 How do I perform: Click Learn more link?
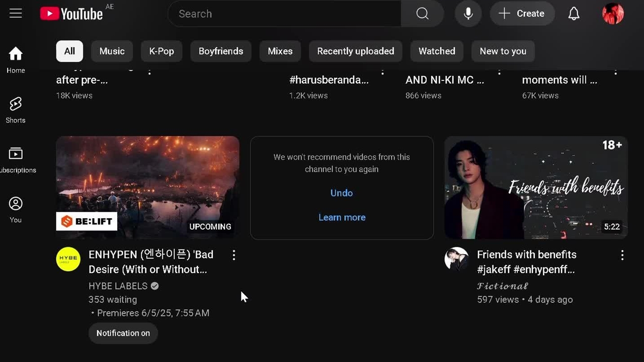(x=342, y=218)
